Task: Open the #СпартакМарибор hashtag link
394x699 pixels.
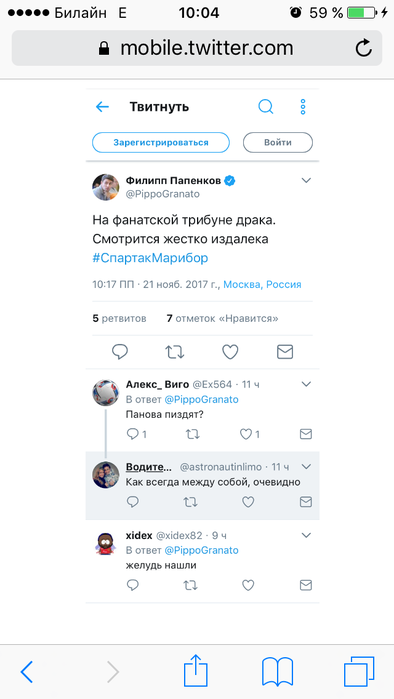Action: click(x=150, y=259)
